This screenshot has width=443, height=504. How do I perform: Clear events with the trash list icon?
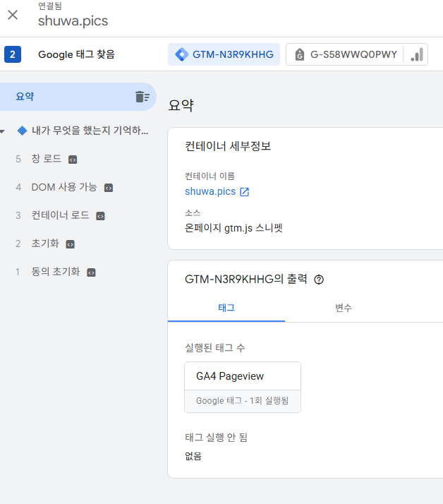(142, 97)
